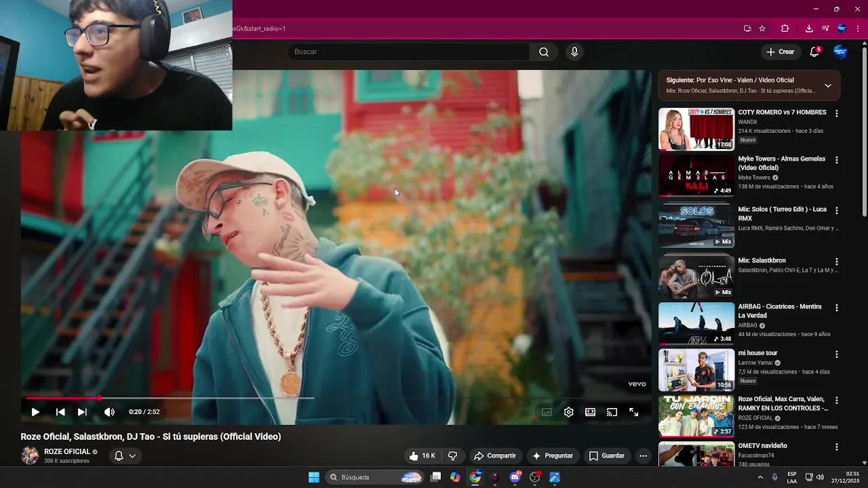Play the paused video

pyautogui.click(x=35, y=412)
